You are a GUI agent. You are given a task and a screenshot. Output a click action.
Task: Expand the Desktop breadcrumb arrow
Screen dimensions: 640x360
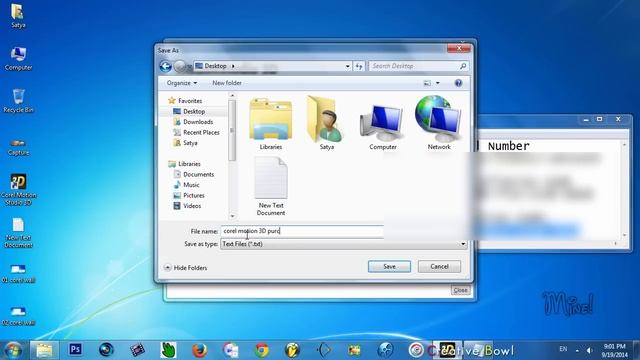233,66
